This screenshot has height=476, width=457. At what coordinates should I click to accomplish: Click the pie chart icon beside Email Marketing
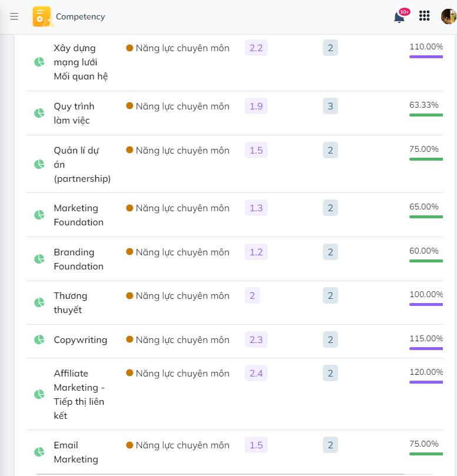39,452
